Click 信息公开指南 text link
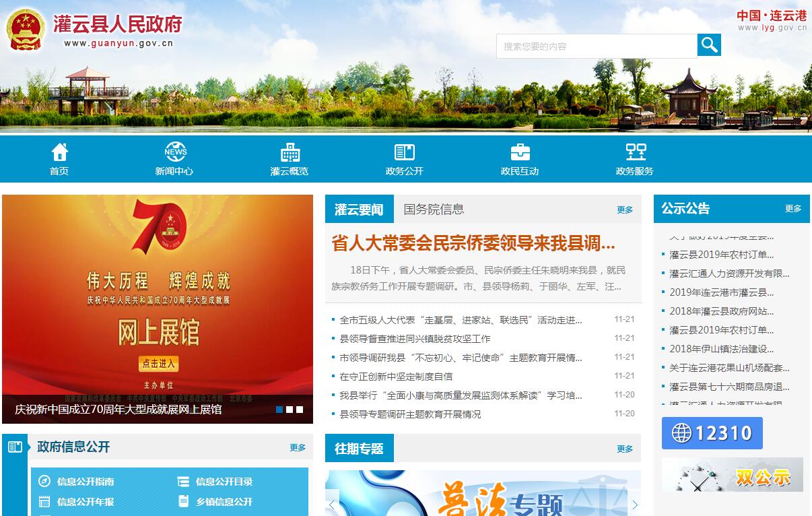Image resolution: width=812 pixels, height=516 pixels. 86,482
